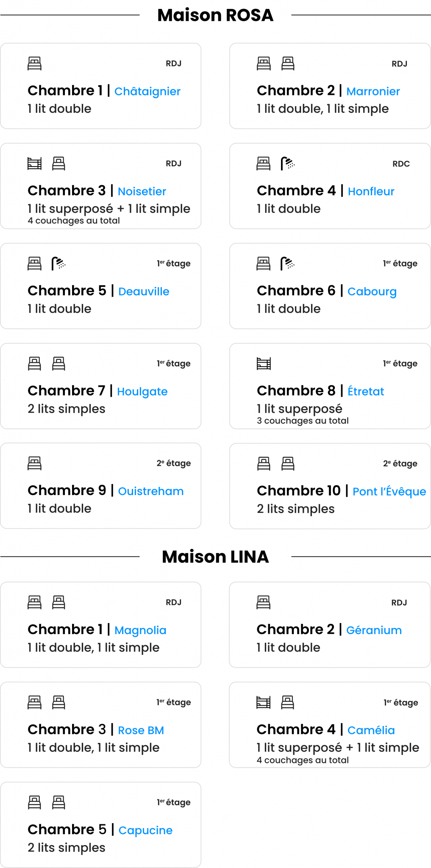The width and height of the screenshot is (431, 868).
Task: Click the double bed icon in Chambre 9 Ouistreham
Action: (34, 463)
